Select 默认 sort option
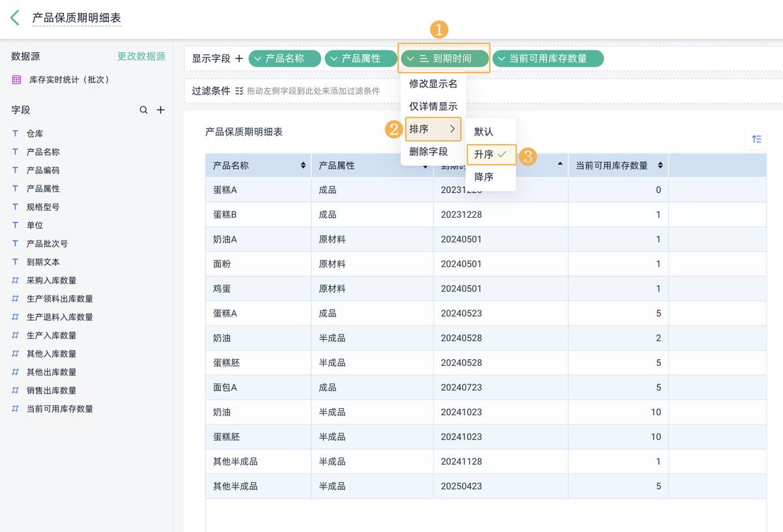 coord(484,132)
